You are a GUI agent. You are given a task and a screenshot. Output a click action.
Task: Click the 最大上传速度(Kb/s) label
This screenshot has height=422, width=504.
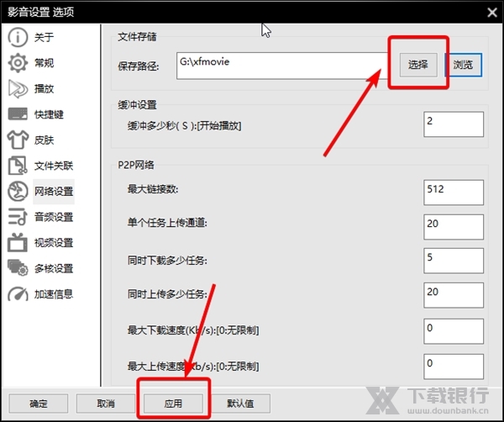pyautogui.click(x=193, y=366)
